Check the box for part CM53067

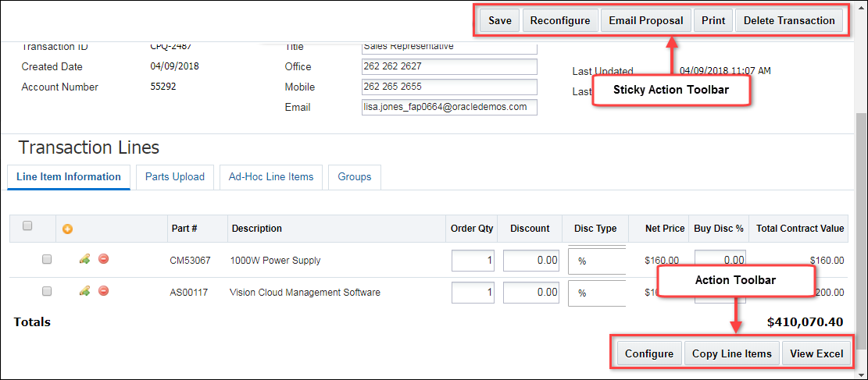[x=47, y=260]
